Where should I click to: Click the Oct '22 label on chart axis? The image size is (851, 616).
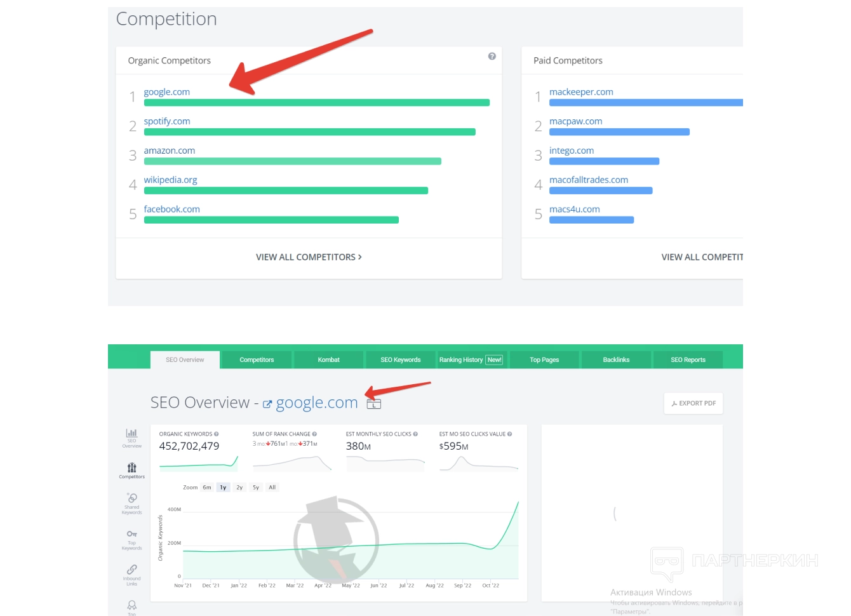coord(491,586)
